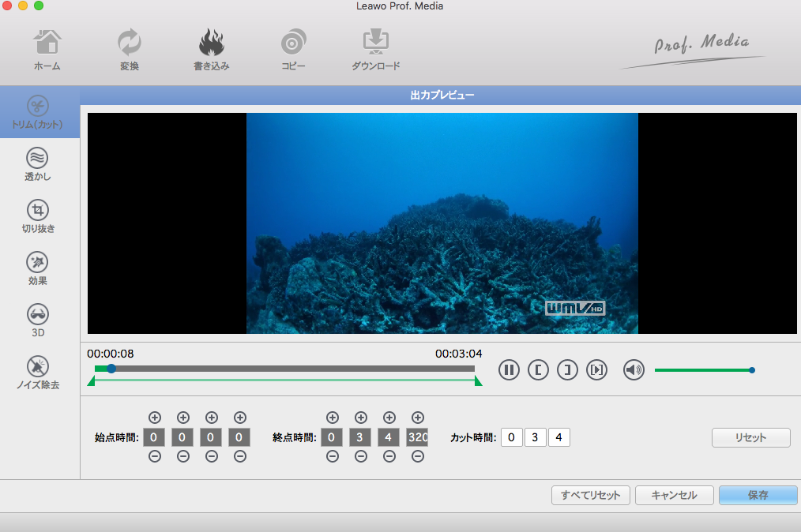The height and width of the screenshot is (532, 801).
Task: Switch to the 切り抜き crop tab
Action: pos(38,216)
